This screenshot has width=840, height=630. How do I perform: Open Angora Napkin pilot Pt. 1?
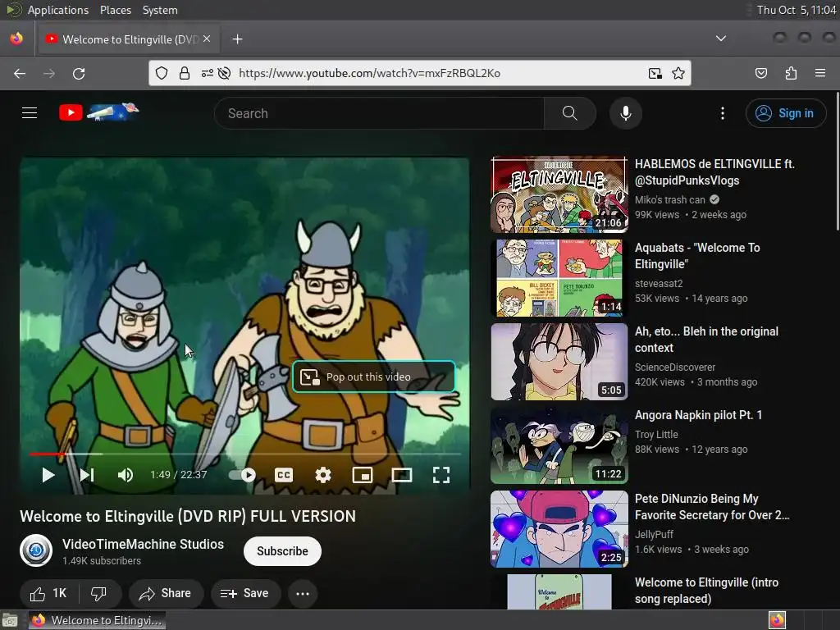pos(698,415)
